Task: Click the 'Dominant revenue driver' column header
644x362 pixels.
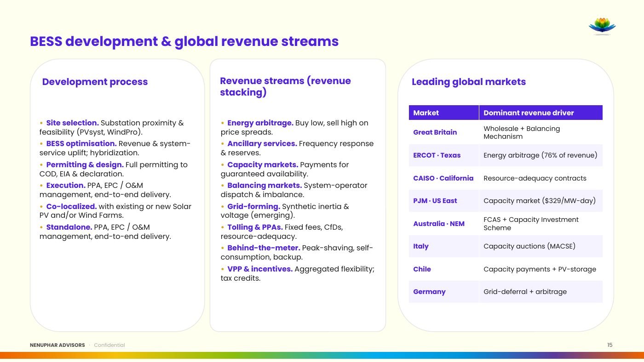Action: [540, 113]
